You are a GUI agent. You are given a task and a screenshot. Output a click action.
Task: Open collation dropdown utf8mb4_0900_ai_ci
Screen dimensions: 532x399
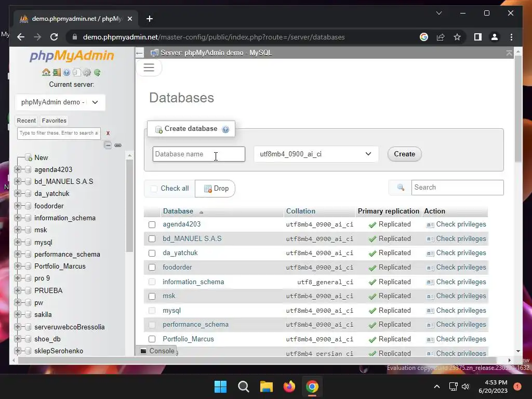click(x=316, y=154)
